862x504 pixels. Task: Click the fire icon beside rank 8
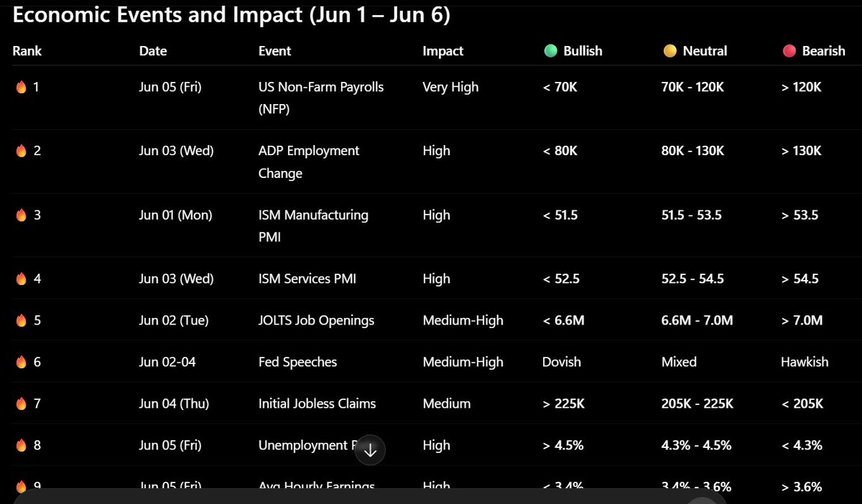[20, 445]
